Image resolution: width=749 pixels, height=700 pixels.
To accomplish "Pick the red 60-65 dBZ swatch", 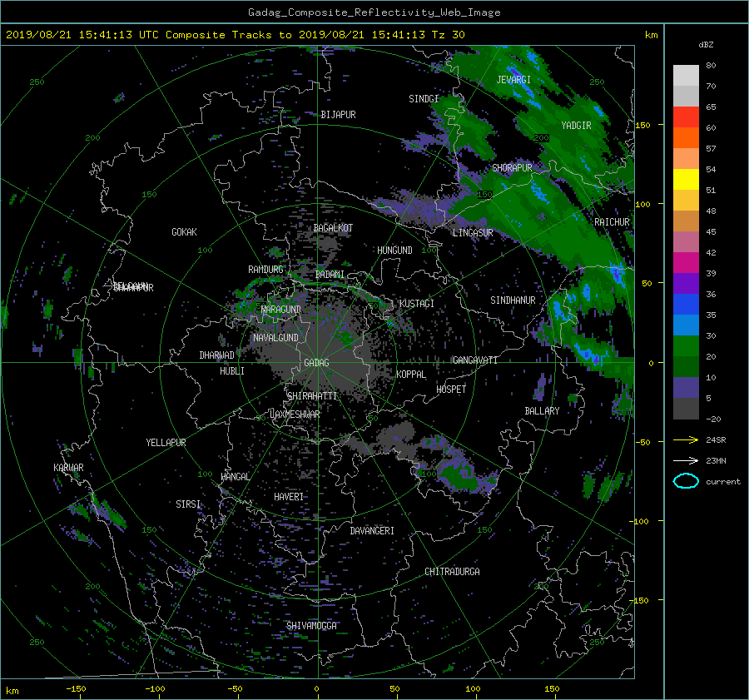I will (686, 117).
